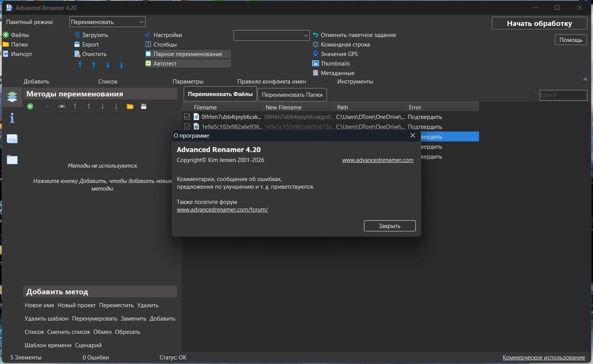The width and height of the screenshot is (593, 364).
Task: Open Командная строка tool
Action: point(341,45)
